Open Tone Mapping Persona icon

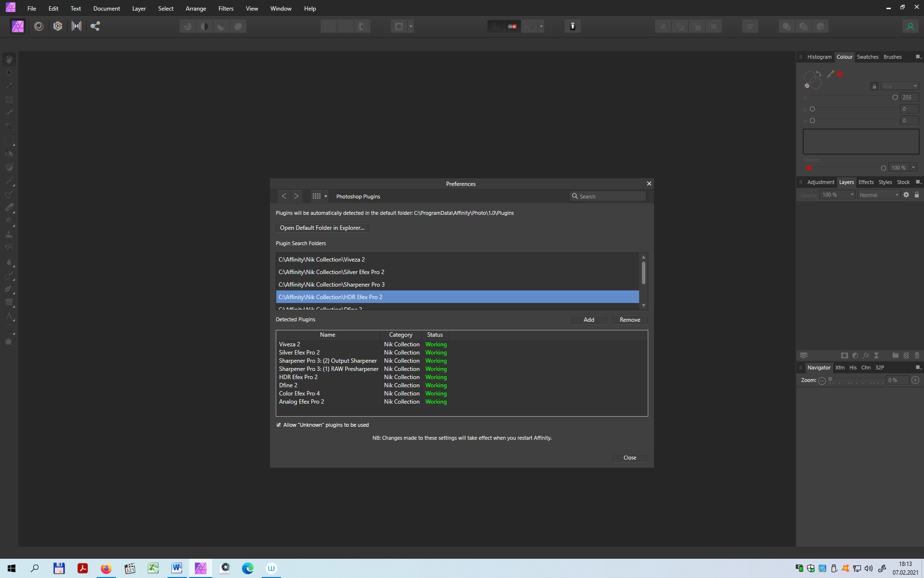point(77,26)
